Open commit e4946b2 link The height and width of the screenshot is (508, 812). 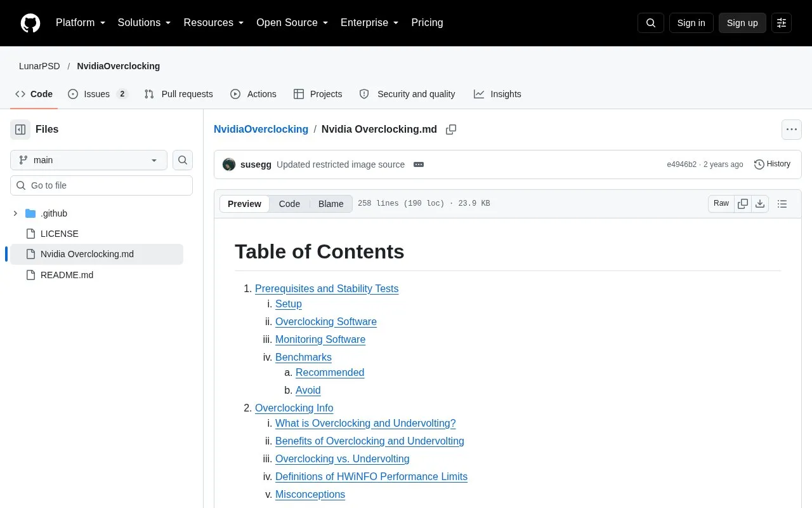[681, 164]
